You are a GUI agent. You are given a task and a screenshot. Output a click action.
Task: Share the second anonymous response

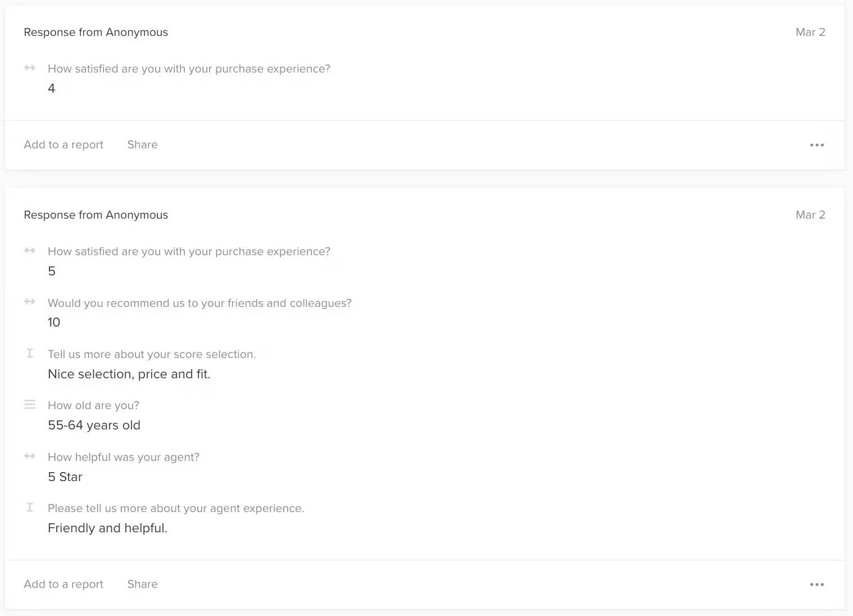pyautogui.click(x=143, y=584)
